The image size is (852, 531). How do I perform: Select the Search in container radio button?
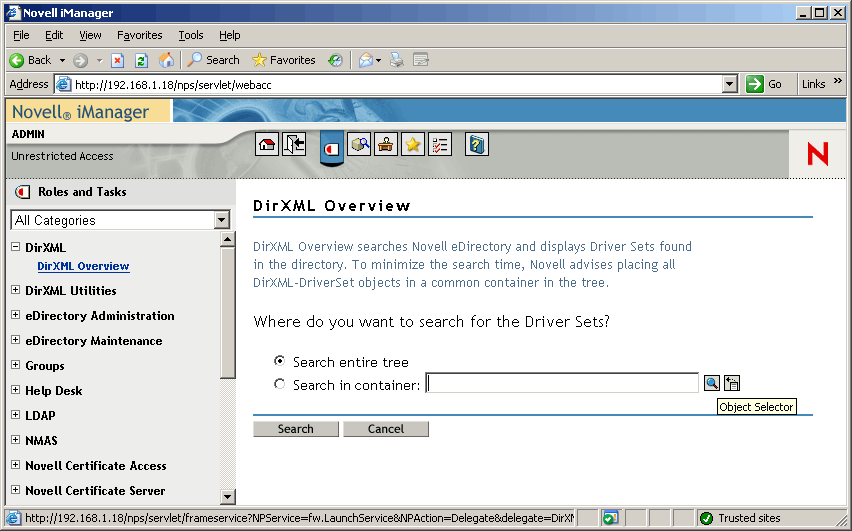click(279, 384)
